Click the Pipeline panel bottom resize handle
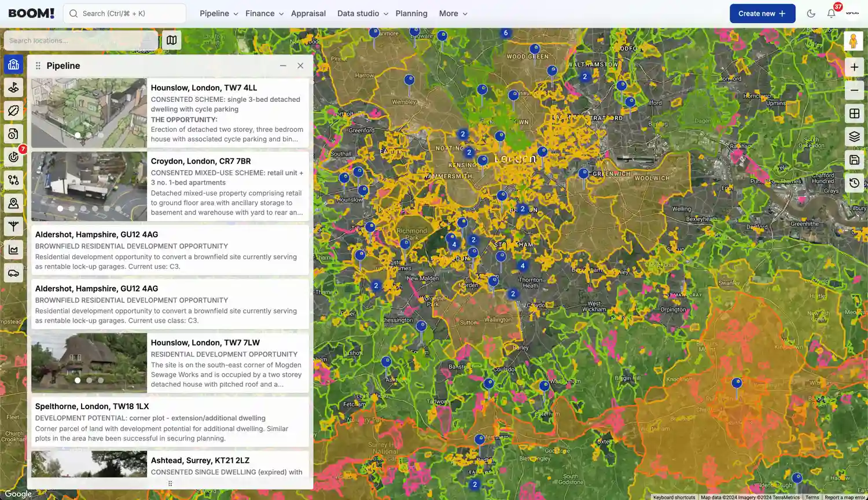 click(170, 484)
